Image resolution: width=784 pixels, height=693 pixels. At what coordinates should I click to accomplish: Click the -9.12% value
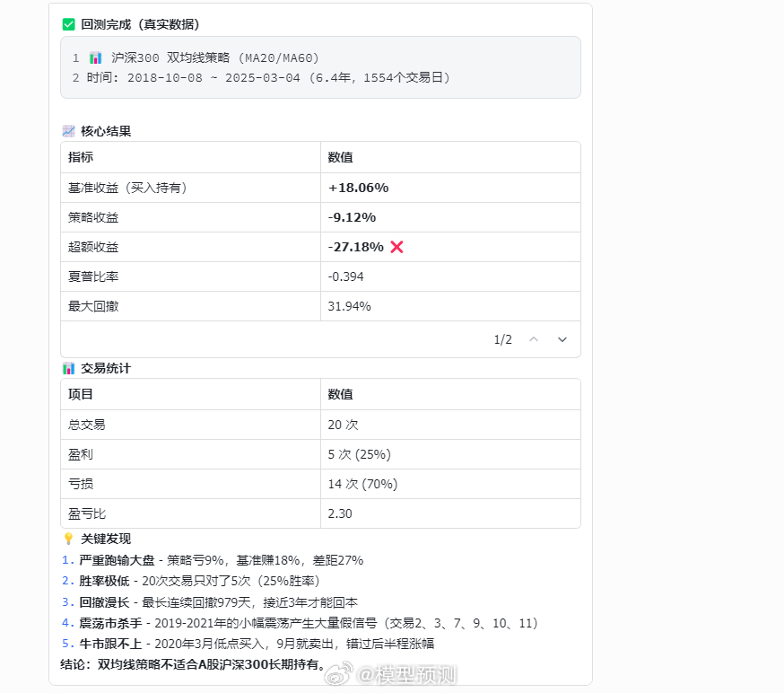[x=352, y=217]
